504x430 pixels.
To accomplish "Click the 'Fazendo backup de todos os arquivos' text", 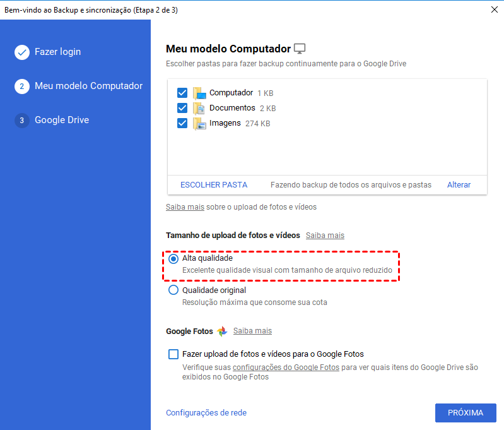I will point(351,185).
